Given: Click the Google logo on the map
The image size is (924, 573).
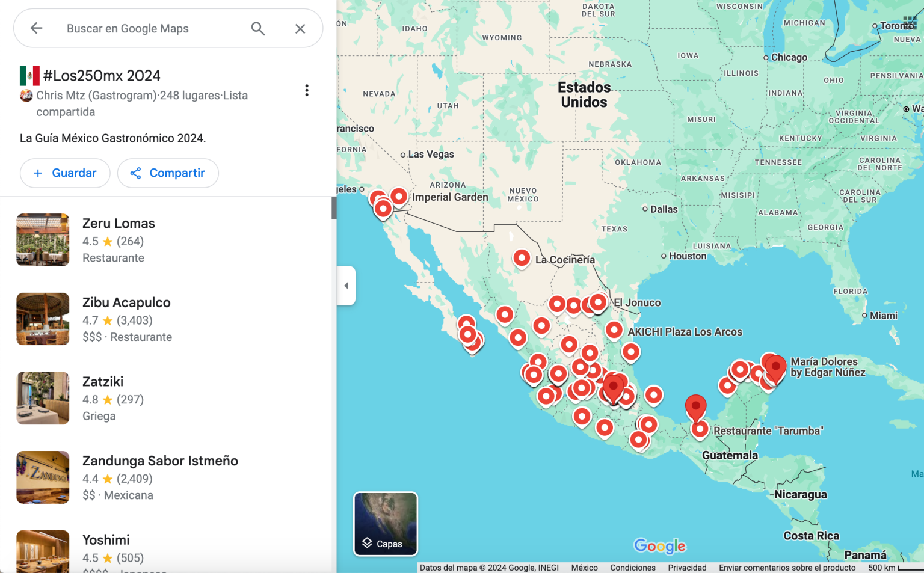Looking at the screenshot, I should coord(660,546).
